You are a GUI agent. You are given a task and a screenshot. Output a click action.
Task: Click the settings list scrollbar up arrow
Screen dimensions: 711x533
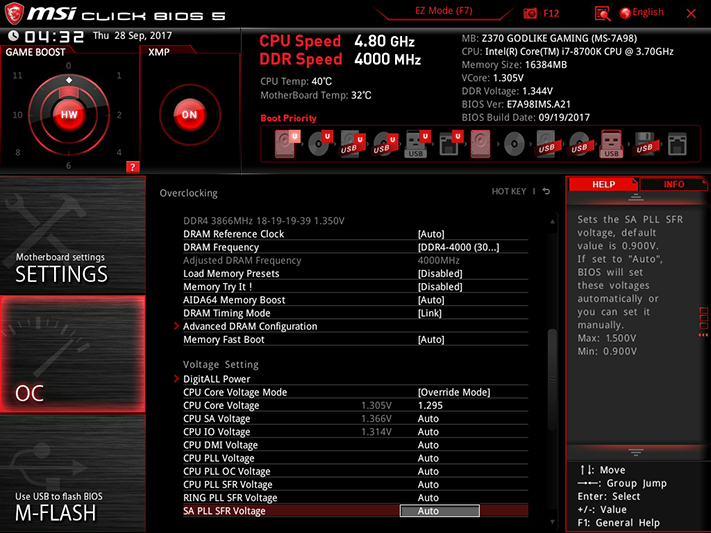tap(552, 222)
